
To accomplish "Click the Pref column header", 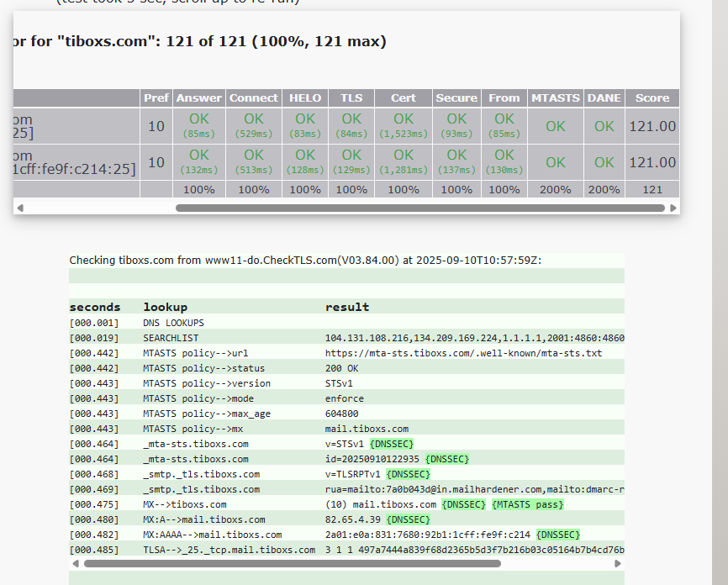I will [156, 98].
